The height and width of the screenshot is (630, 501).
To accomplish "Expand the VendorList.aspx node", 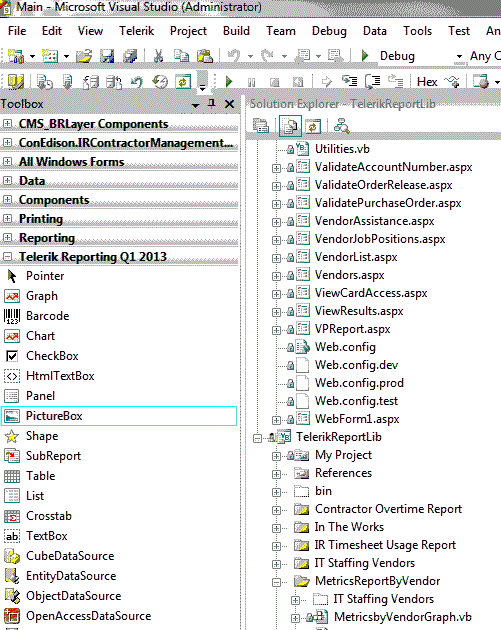I will 276,258.
